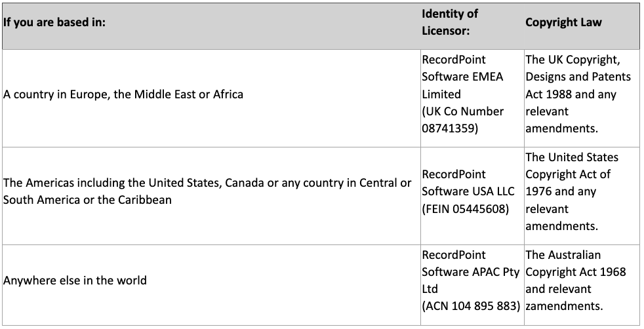The width and height of the screenshot is (644, 329).
Task: Select the "RecordPoint Software APAC Pty Ltd" text
Action: [x=470, y=272]
